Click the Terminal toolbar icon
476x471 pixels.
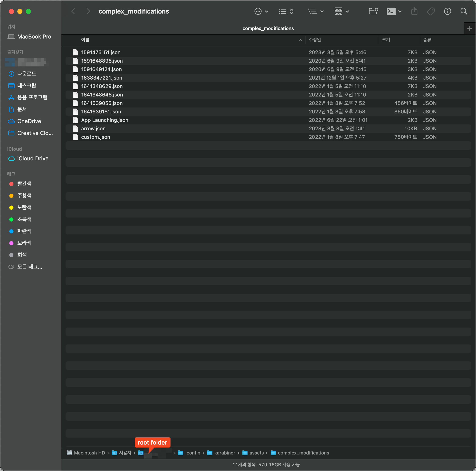pos(391,11)
